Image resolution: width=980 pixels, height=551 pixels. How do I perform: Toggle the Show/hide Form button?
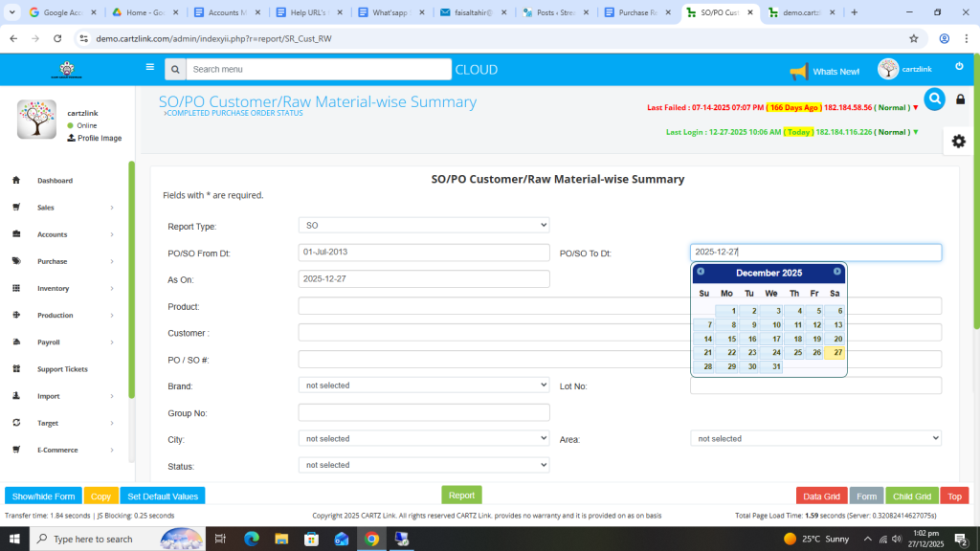(43, 496)
